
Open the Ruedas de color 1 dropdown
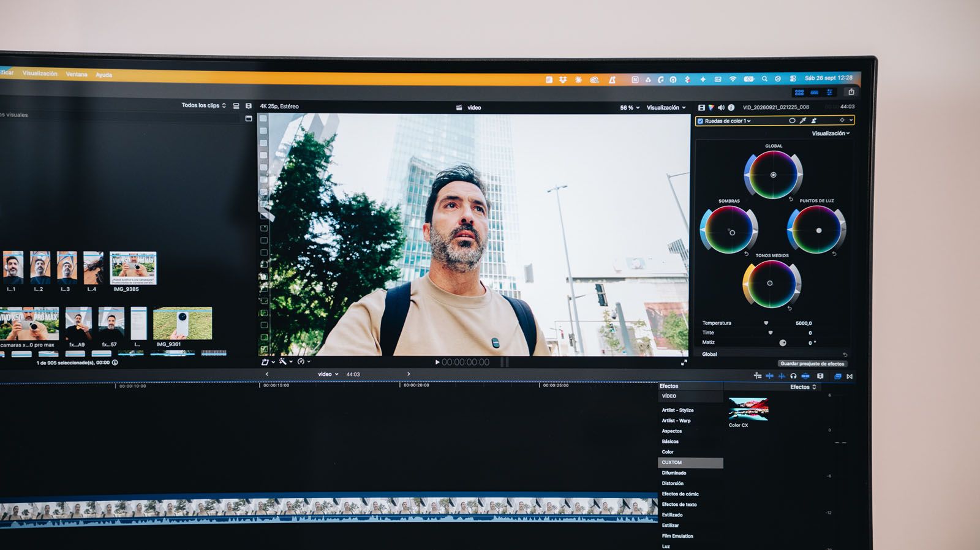[x=728, y=121]
